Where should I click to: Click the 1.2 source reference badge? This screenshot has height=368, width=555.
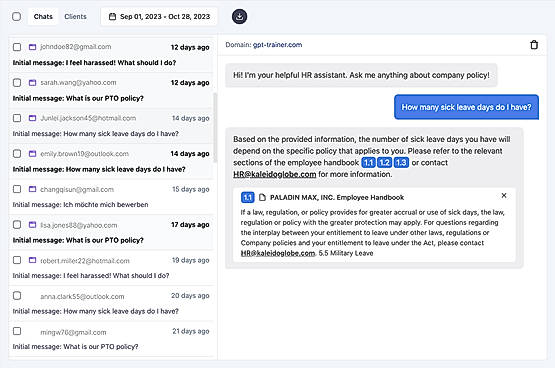pos(385,163)
